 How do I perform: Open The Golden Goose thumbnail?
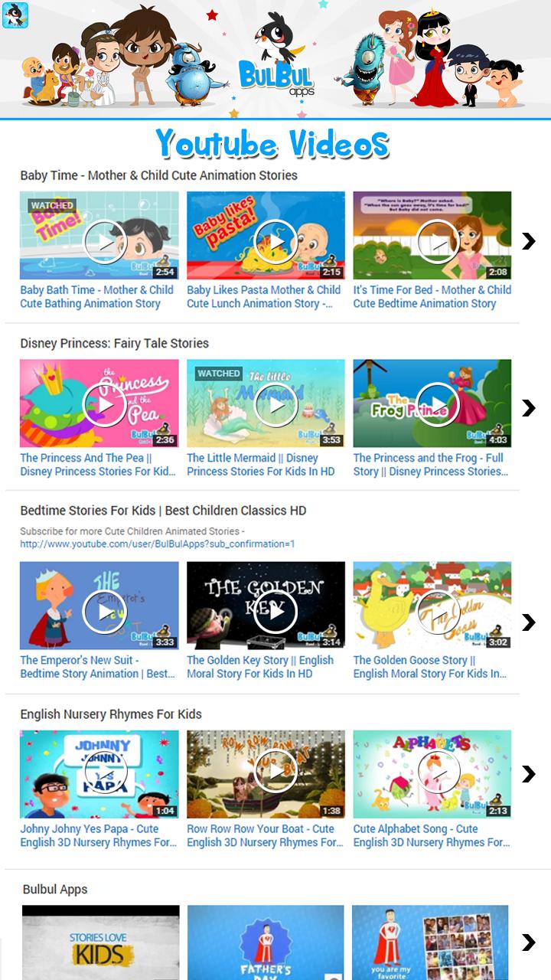click(x=432, y=606)
